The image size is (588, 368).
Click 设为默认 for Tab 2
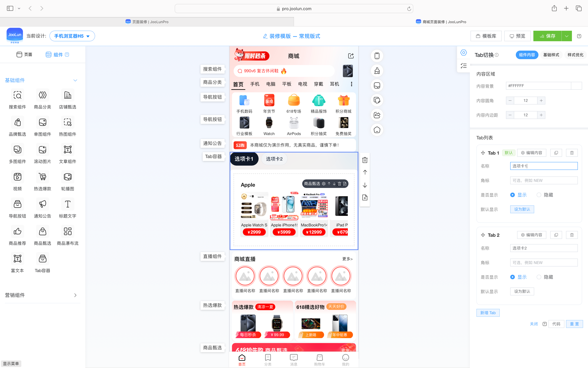[522, 292]
